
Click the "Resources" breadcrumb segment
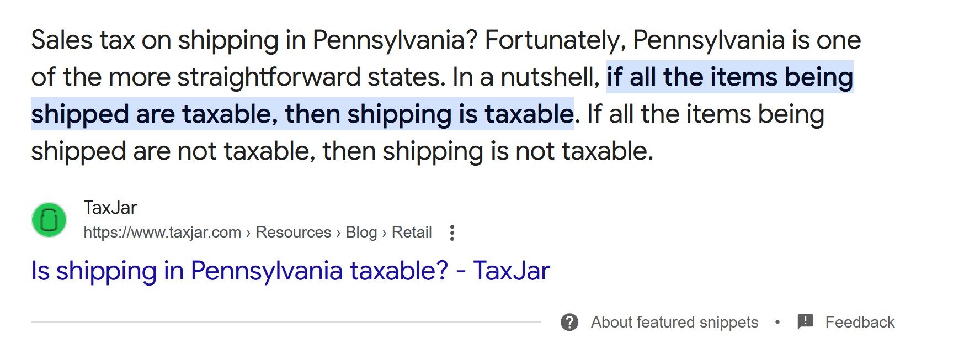[x=293, y=233]
